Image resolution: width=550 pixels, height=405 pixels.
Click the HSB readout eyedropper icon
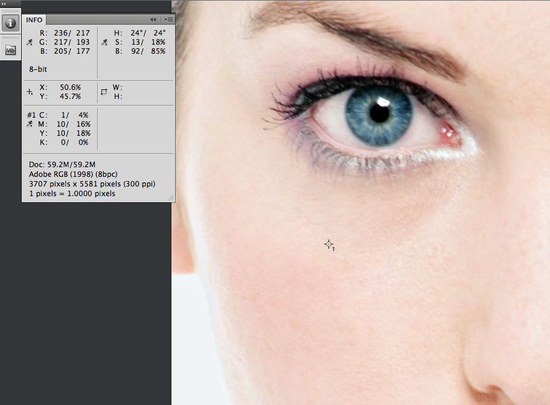pos(104,42)
